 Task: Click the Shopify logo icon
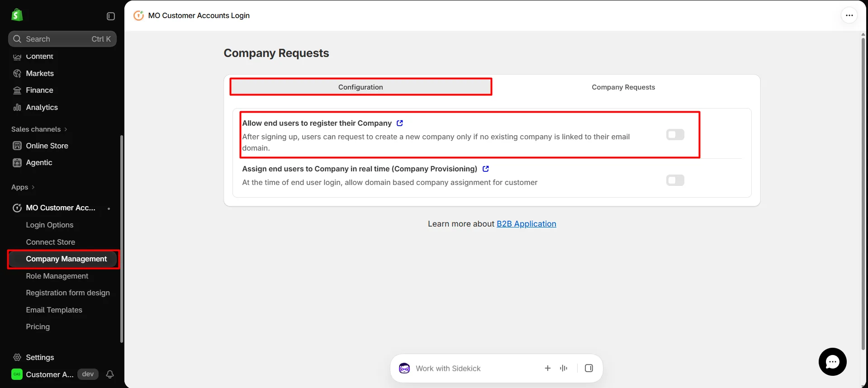pos(17,15)
